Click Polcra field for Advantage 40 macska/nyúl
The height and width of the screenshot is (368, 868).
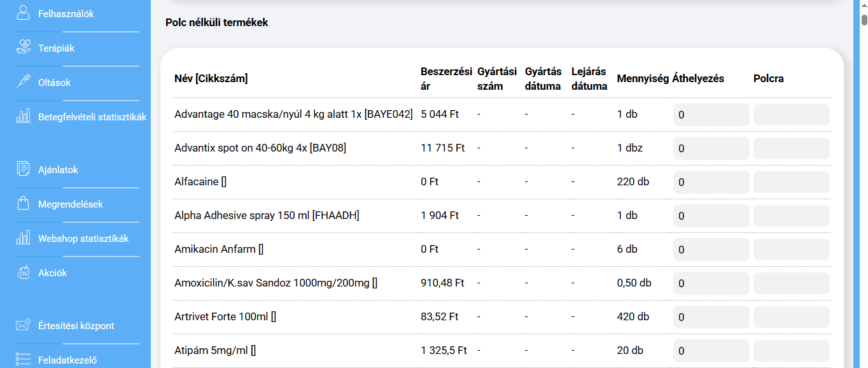coord(791,115)
